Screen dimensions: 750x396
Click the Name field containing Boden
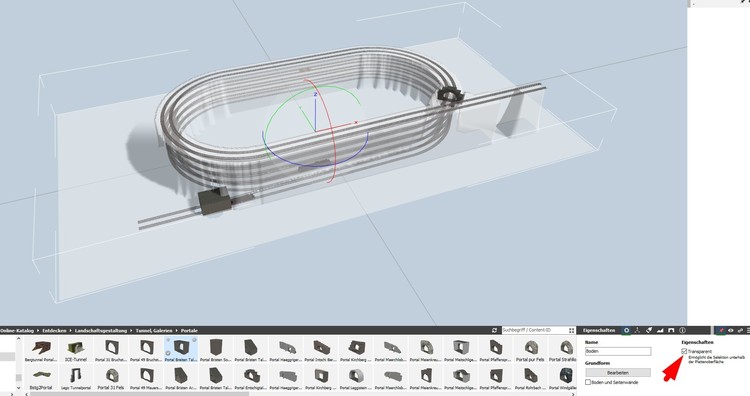tap(618, 351)
